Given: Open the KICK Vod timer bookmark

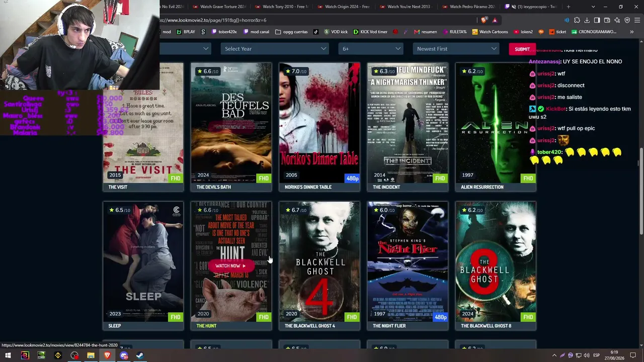Looking at the screenshot, I should 370,32.
